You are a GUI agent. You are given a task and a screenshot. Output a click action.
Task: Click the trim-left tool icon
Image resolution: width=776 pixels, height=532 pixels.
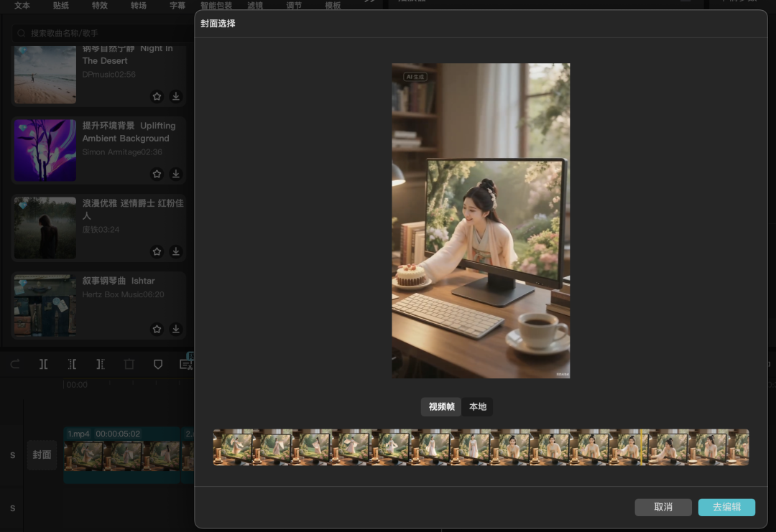point(72,364)
